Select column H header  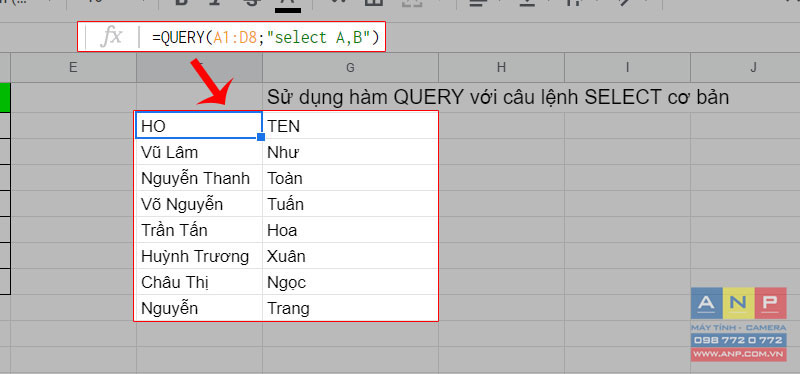click(x=501, y=67)
